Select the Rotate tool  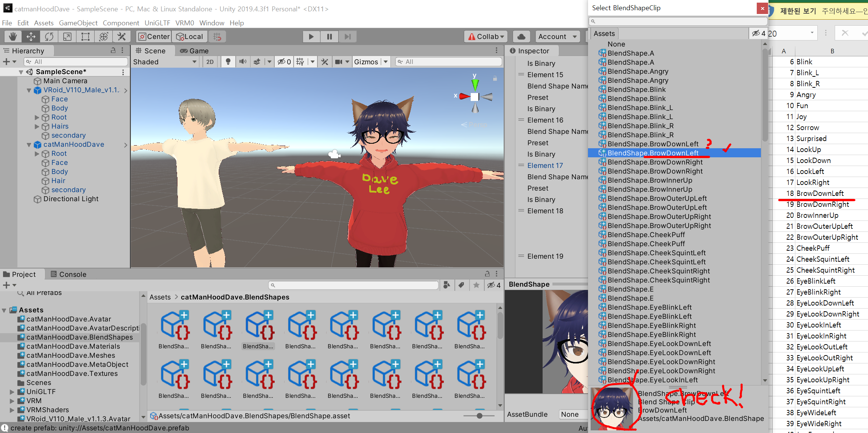pyautogui.click(x=49, y=37)
